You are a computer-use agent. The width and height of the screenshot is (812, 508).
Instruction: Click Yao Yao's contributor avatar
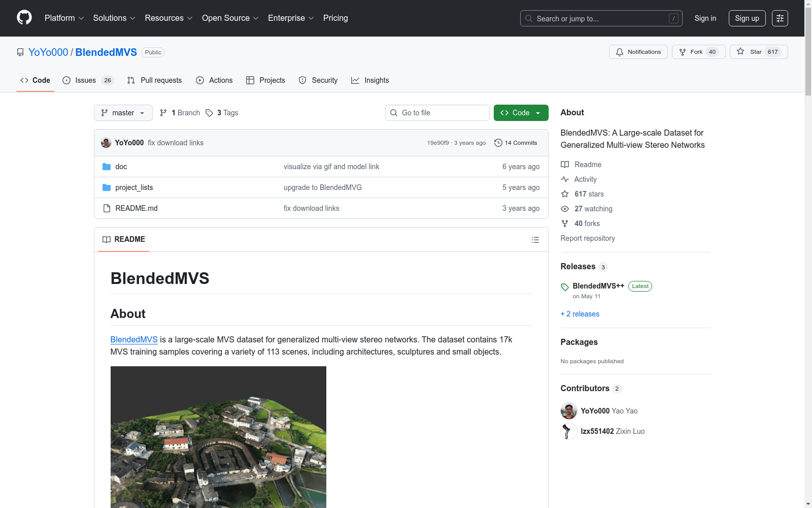(x=569, y=411)
